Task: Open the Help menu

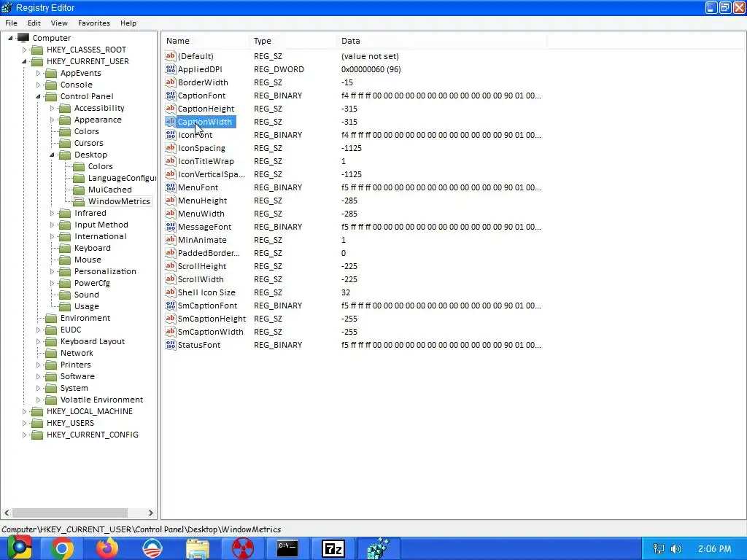Action: click(x=128, y=23)
